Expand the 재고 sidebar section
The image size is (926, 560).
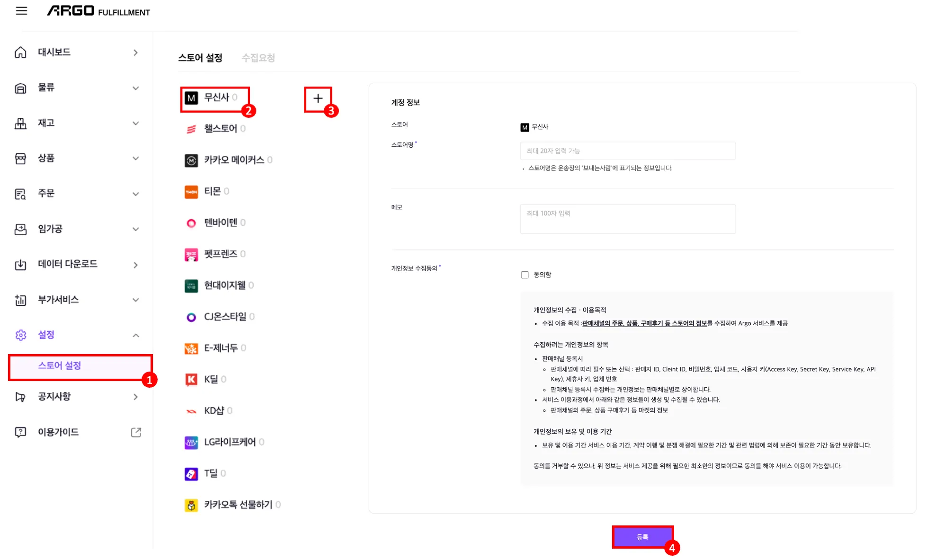click(46, 123)
